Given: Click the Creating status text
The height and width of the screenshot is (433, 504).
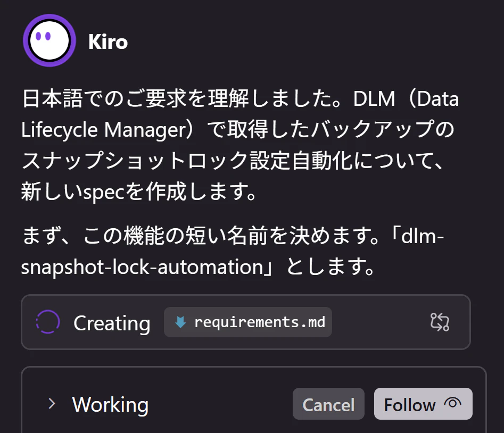Looking at the screenshot, I should (x=112, y=323).
